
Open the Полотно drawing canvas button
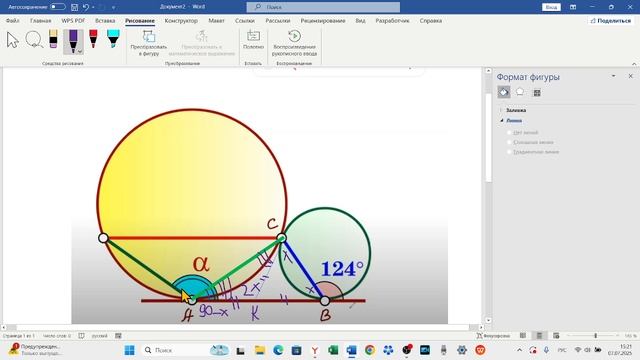[x=253, y=40]
